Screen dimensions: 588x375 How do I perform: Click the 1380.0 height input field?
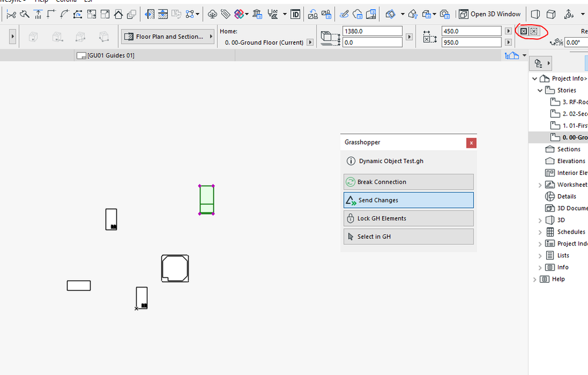[373, 31]
